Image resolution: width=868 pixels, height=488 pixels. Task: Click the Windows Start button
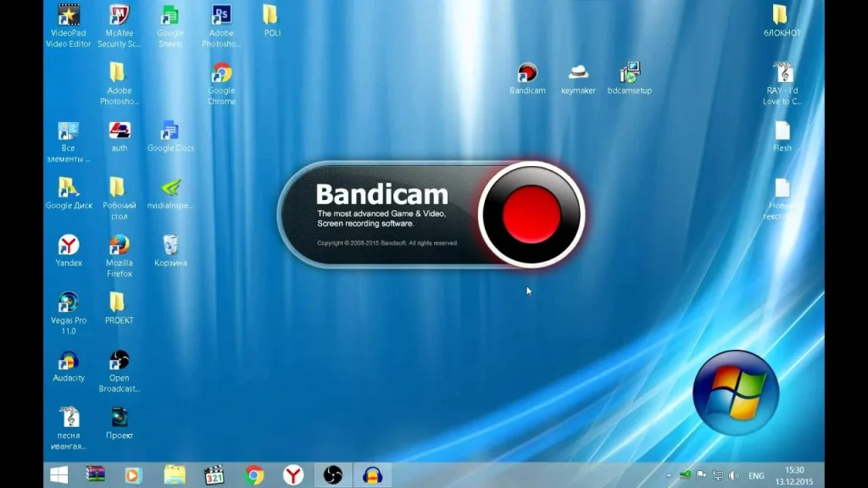(x=58, y=474)
